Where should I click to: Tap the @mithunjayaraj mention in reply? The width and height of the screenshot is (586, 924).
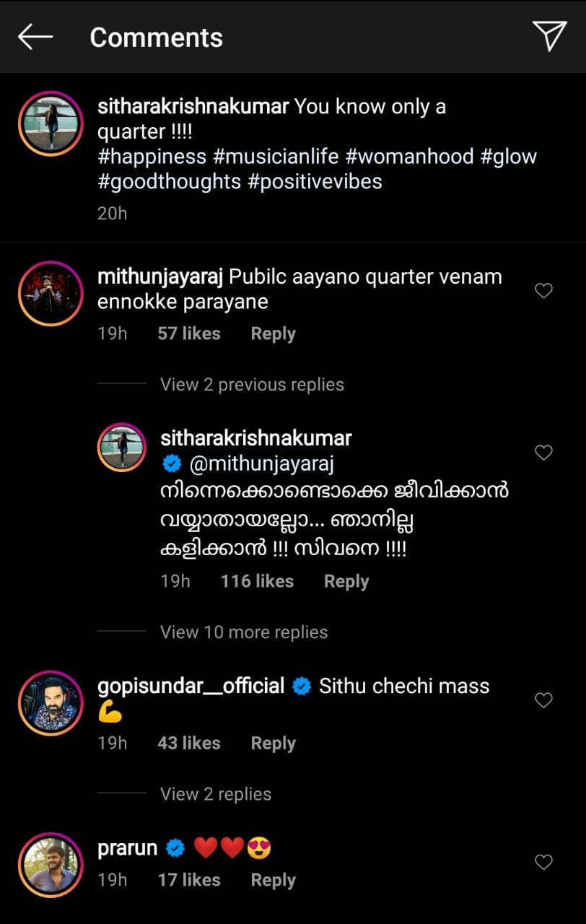(x=261, y=464)
